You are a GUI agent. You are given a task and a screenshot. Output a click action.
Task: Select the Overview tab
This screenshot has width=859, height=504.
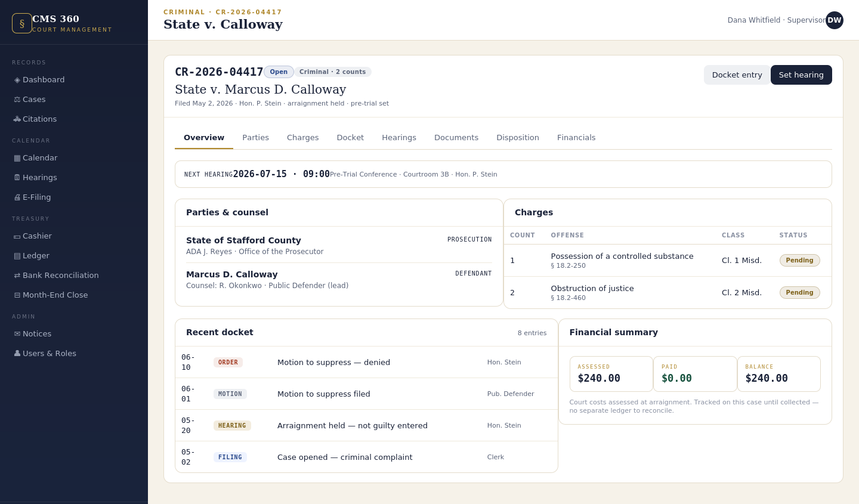pyautogui.click(x=204, y=138)
